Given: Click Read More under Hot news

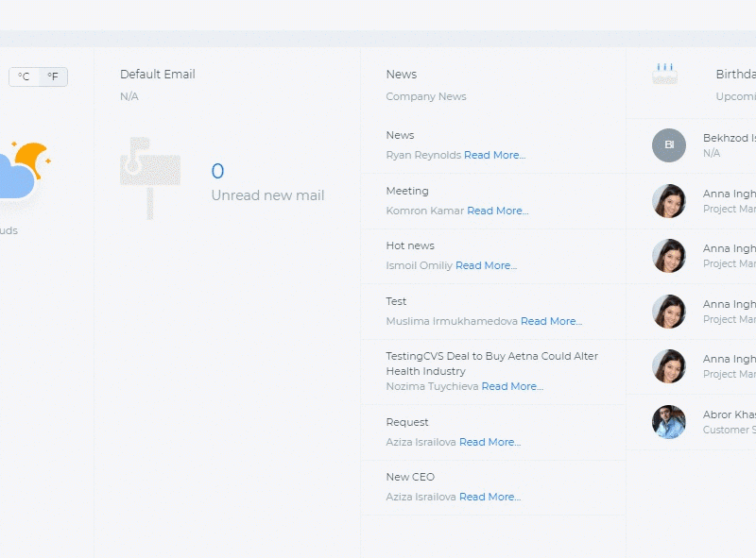Looking at the screenshot, I should coord(486,265).
